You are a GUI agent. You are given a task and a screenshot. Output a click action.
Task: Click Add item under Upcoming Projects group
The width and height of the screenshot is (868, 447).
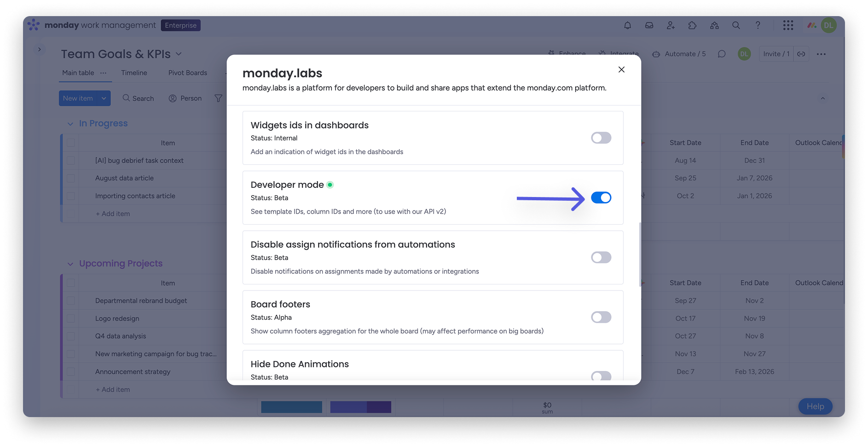coord(113,389)
